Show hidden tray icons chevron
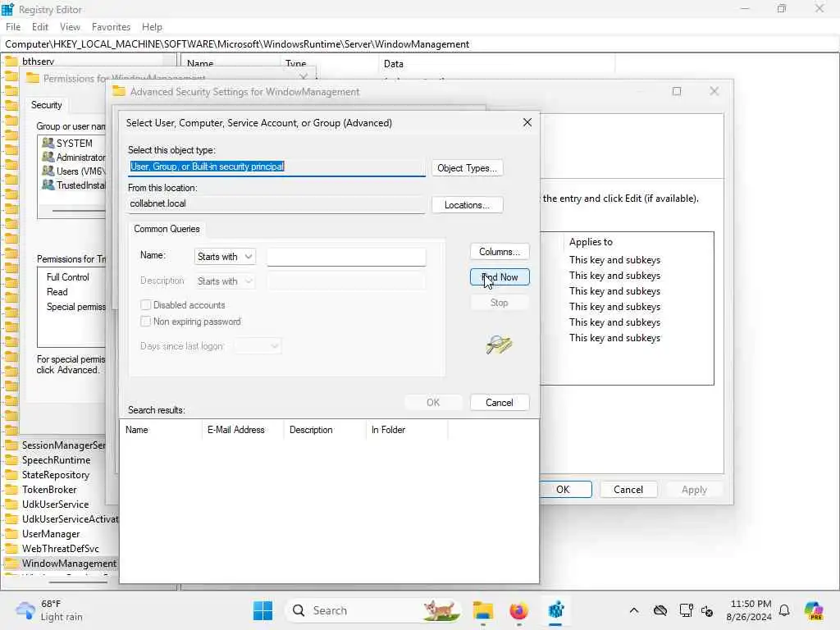 tap(634, 610)
